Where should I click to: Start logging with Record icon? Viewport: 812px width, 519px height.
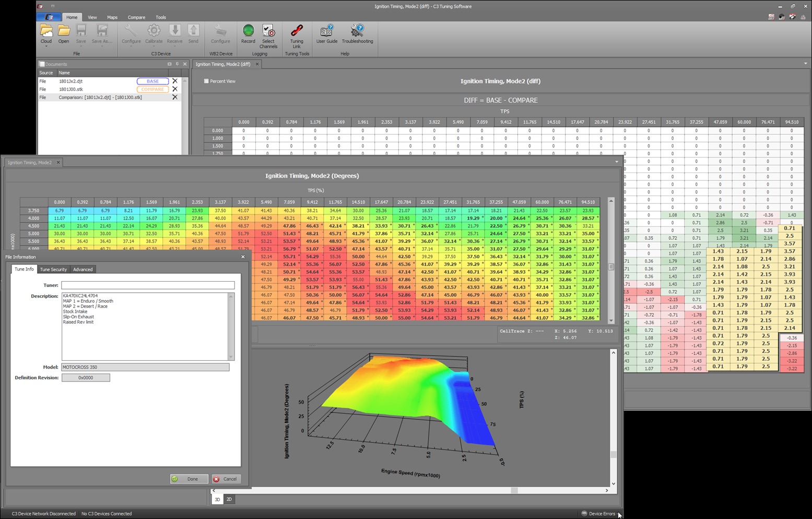248,31
